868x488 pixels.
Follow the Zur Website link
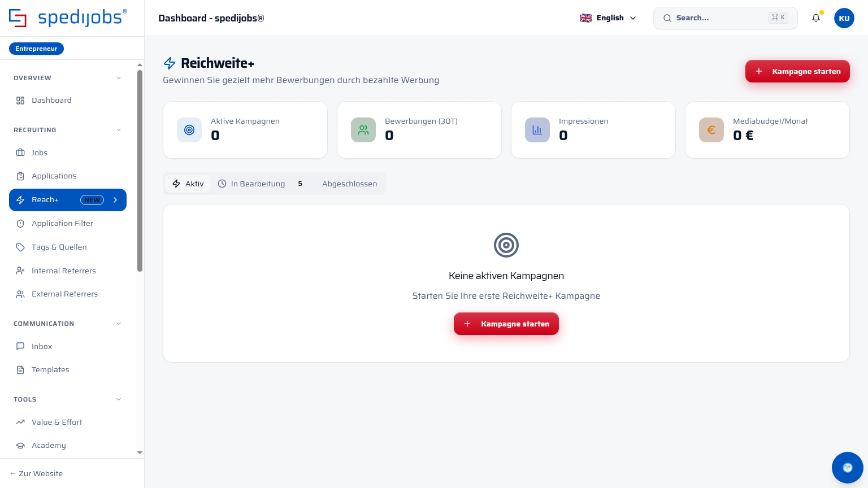(36, 473)
